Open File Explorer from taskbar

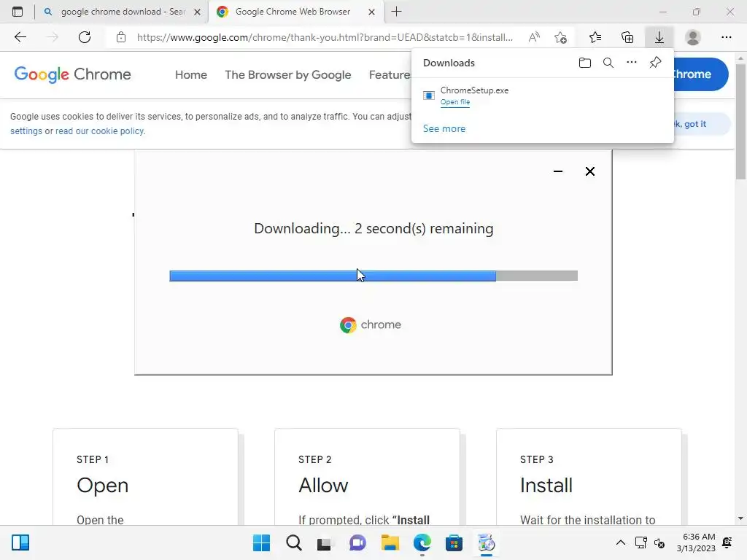(x=390, y=542)
